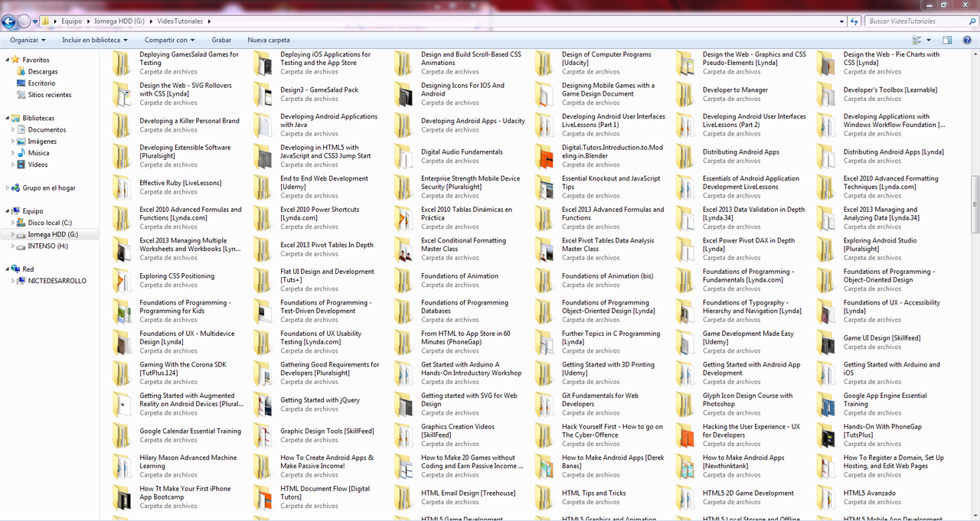Image resolution: width=980 pixels, height=521 pixels.
Task: Open the Compartir con dropdown
Action: pos(169,40)
